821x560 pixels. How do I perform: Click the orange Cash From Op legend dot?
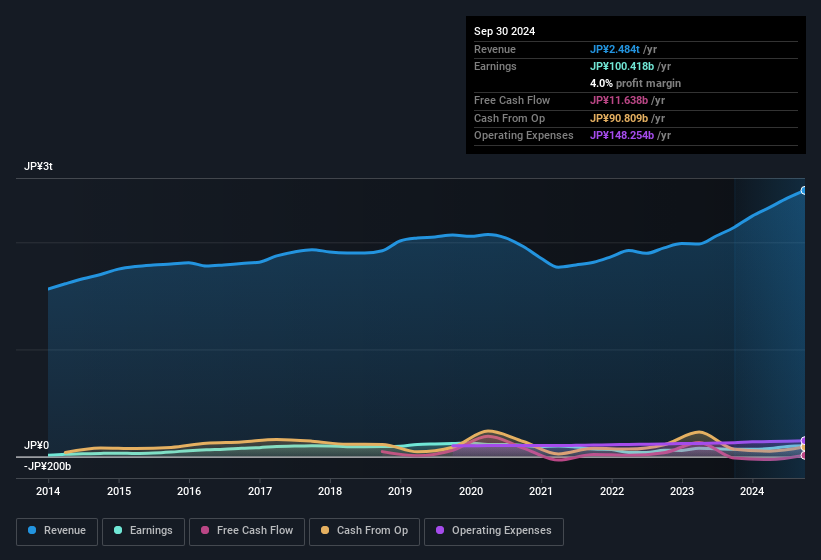pyautogui.click(x=324, y=531)
